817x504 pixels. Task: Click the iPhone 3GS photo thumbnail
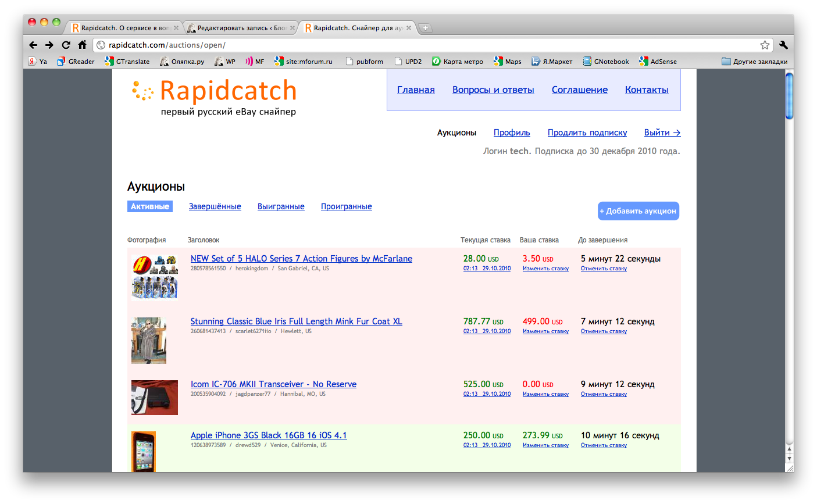144,452
